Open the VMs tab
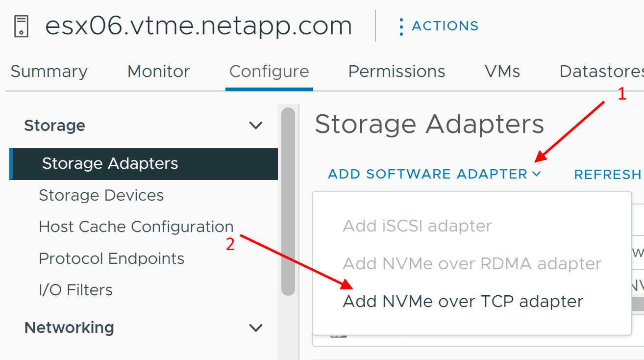The height and width of the screenshot is (360, 644). coord(502,72)
